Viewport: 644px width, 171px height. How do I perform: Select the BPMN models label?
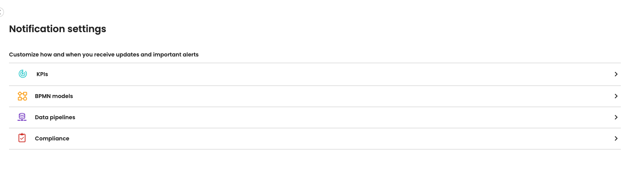pos(54,96)
